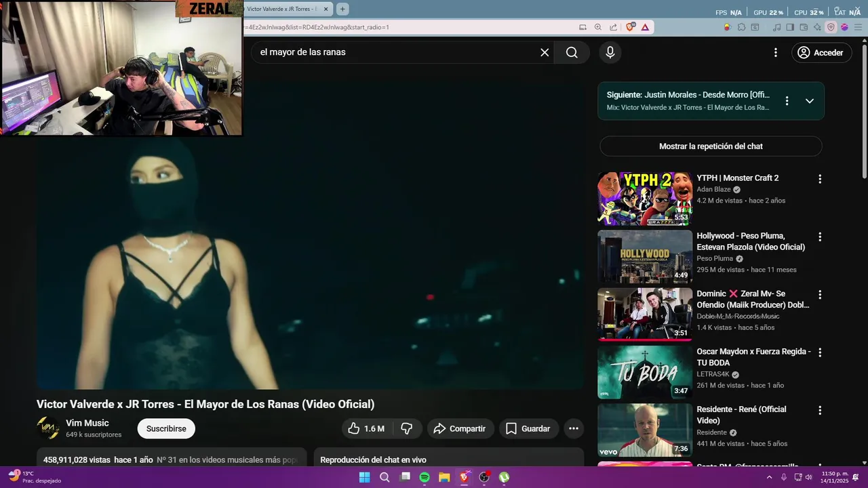The image size is (868, 488).
Task: Clear the YouTube search text with X
Action: click(545, 52)
